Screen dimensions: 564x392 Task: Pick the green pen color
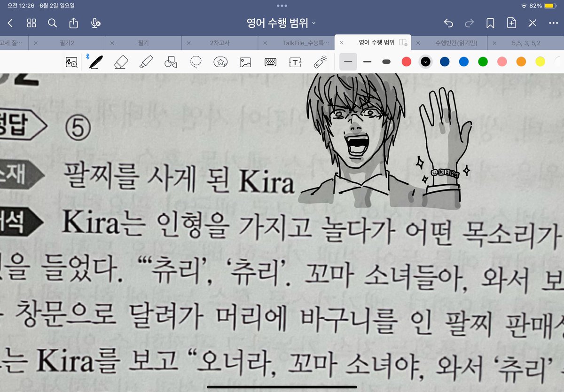(483, 62)
